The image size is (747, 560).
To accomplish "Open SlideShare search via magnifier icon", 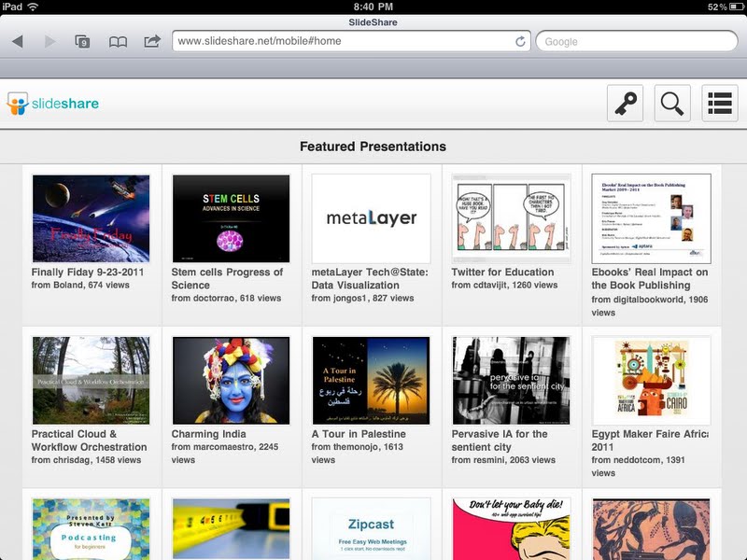I will (x=672, y=104).
